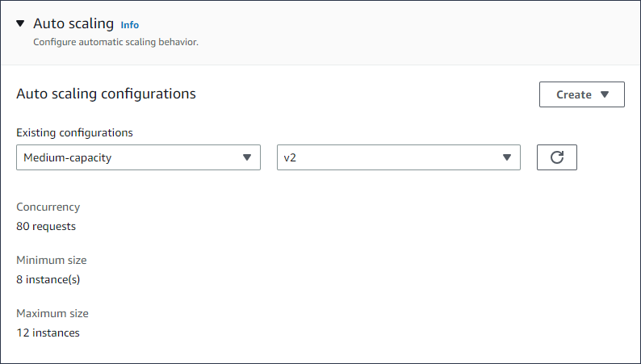Screen dimensions: 641x364
Task: Click the Auto scaling configurations heading
Action: [x=106, y=94]
